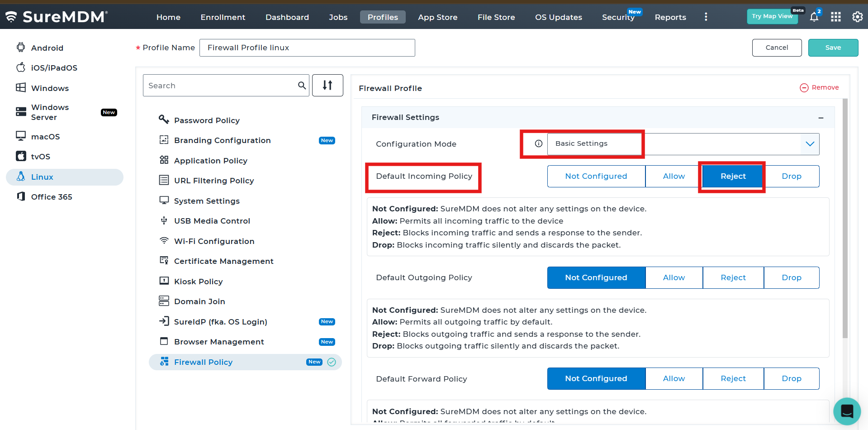Open the Reports tab
The width and height of the screenshot is (868, 430).
coord(670,17)
